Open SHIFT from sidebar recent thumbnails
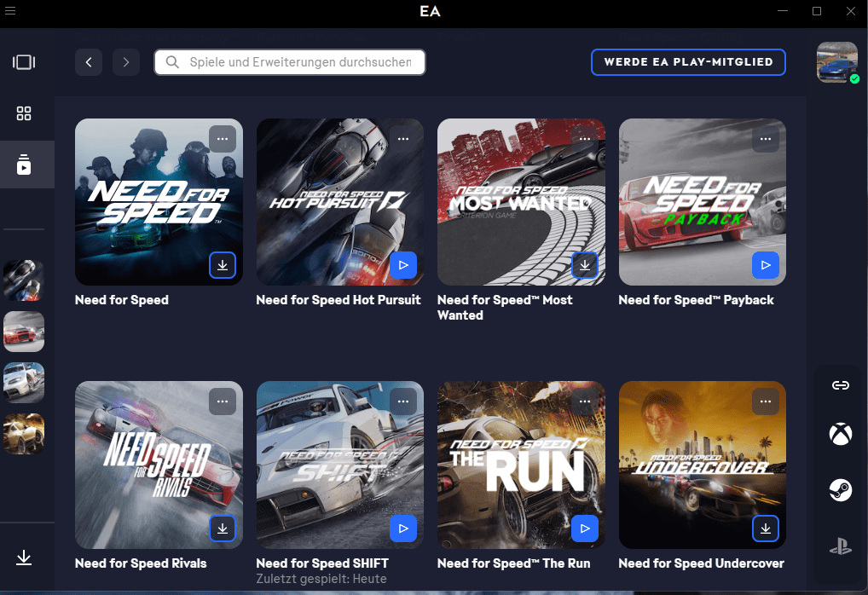 click(24, 383)
